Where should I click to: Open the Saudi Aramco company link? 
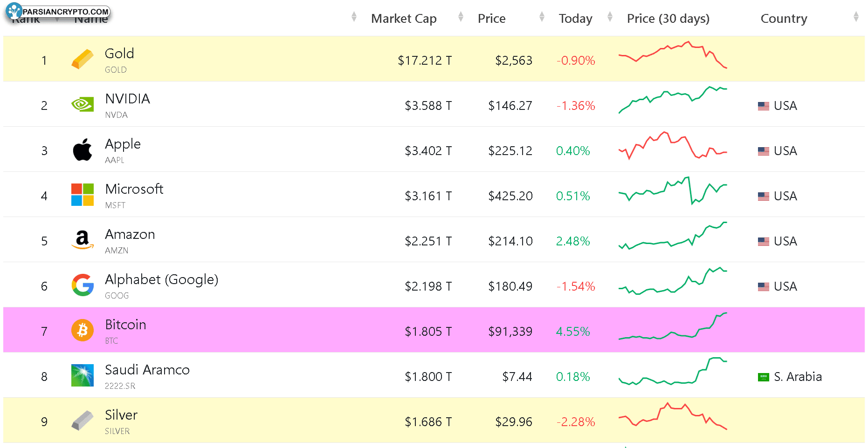tap(147, 370)
